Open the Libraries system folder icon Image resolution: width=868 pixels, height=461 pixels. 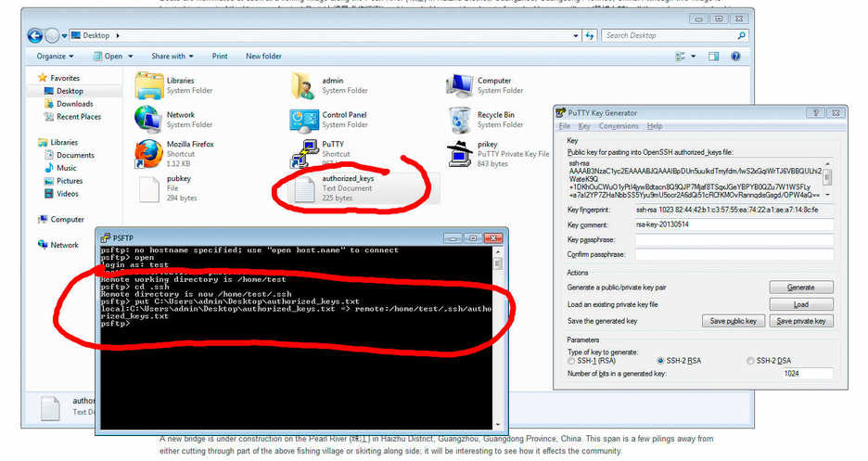tap(149, 85)
